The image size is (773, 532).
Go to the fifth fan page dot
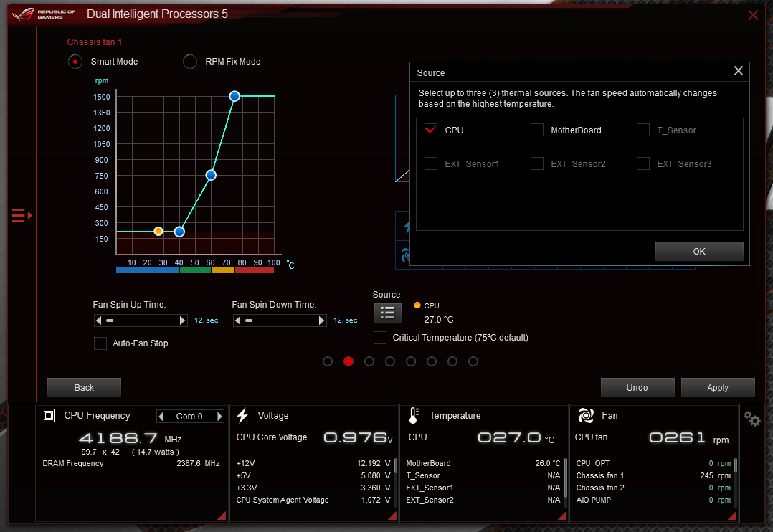(411, 361)
